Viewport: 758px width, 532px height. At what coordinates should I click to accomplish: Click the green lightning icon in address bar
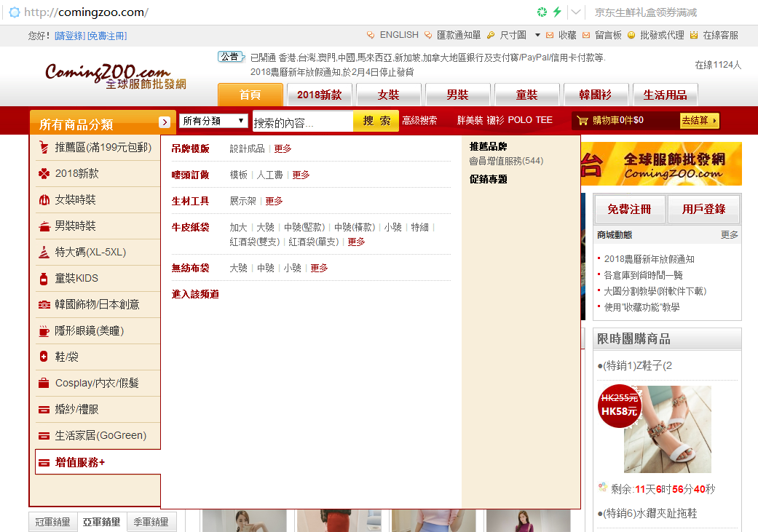click(557, 12)
